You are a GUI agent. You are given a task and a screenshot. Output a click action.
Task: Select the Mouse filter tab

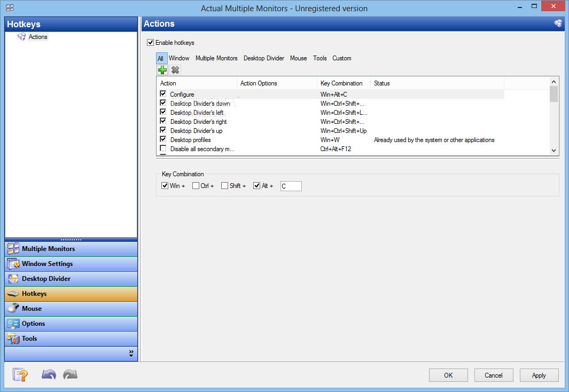click(x=298, y=58)
